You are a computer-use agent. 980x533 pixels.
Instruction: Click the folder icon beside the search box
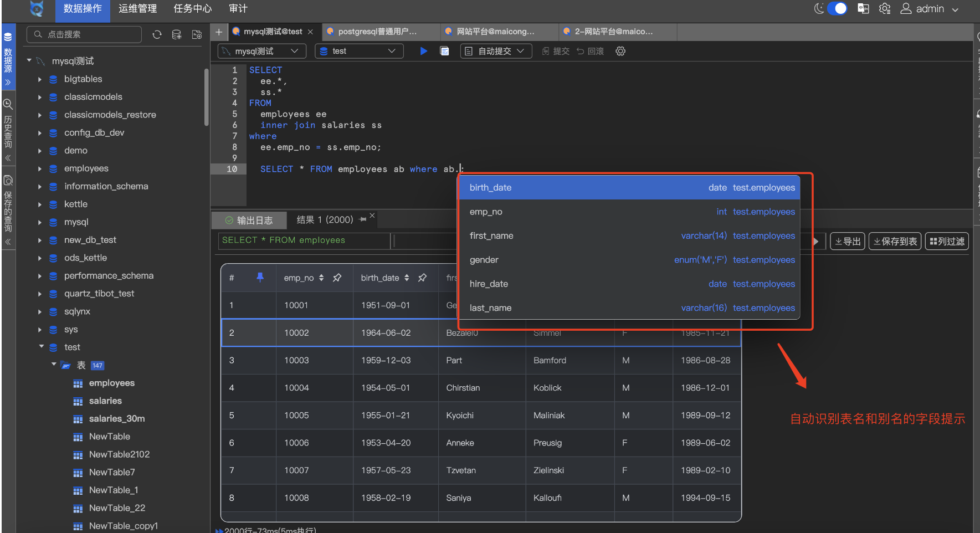point(197,34)
